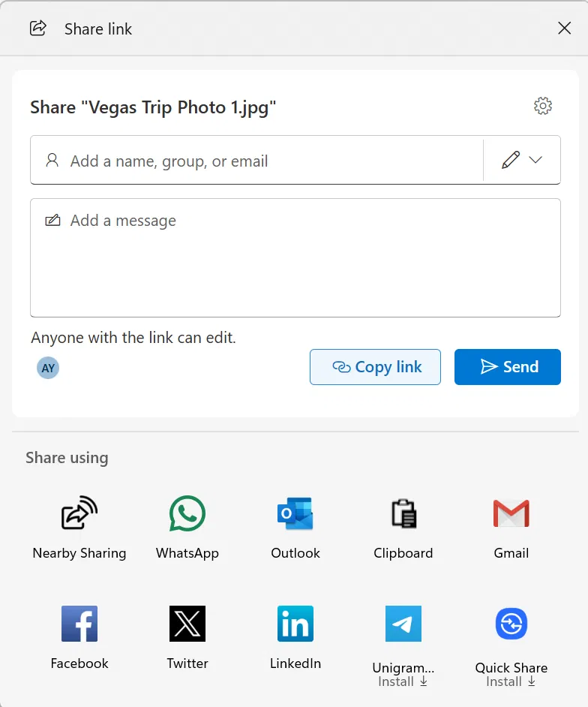Select the AY avatar below the message box

pos(48,368)
